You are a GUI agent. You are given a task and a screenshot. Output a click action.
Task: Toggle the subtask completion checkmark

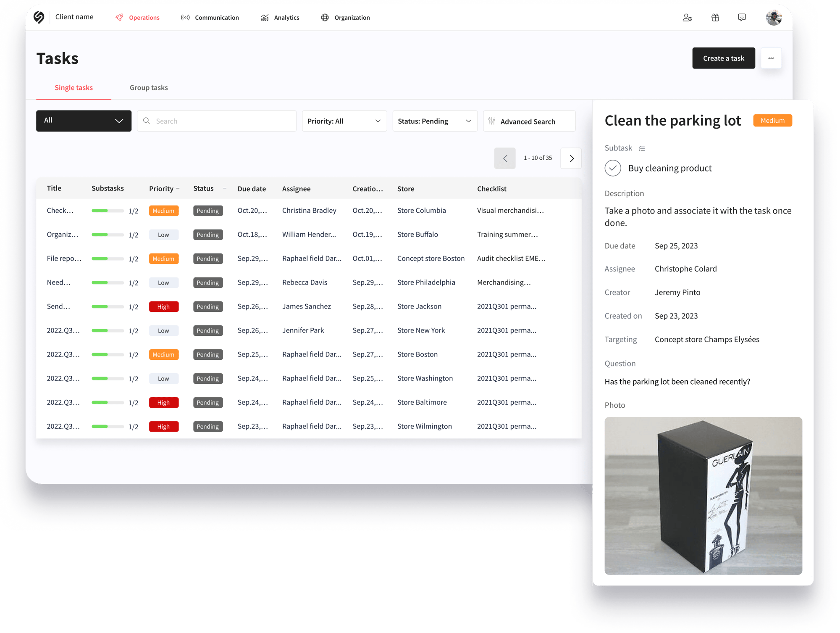point(613,168)
